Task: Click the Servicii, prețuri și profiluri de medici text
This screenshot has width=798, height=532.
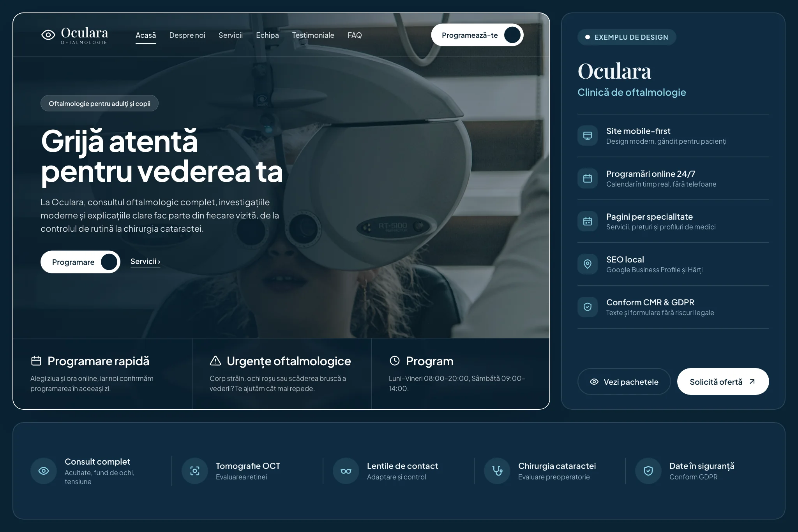Action: [x=661, y=227]
